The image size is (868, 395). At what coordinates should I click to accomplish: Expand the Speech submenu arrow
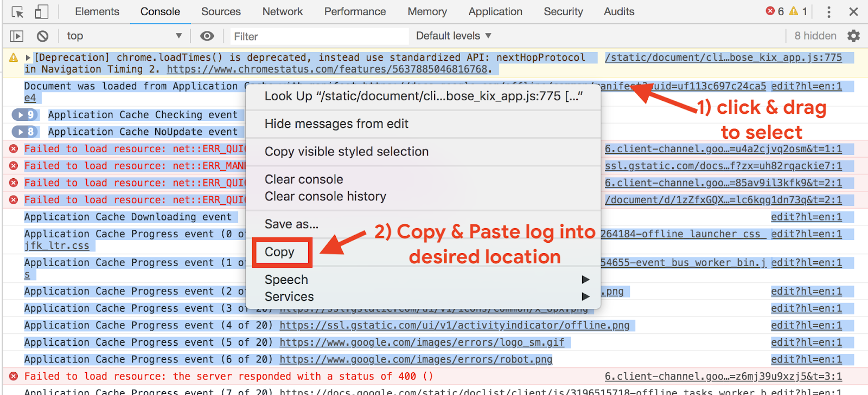click(x=585, y=280)
